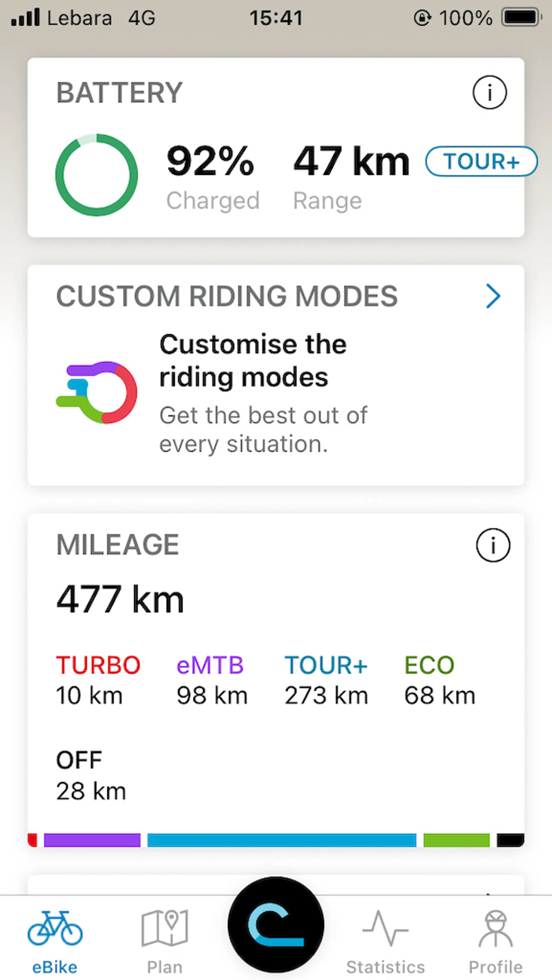The width and height of the screenshot is (552, 980).
Task: Tap the Plan map icon
Action: coord(165,928)
